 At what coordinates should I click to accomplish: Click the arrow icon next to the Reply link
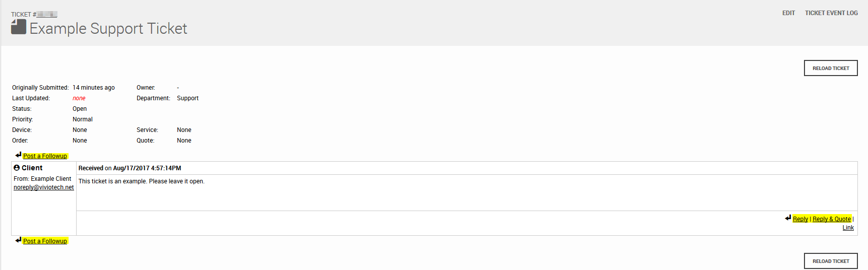[788, 218]
